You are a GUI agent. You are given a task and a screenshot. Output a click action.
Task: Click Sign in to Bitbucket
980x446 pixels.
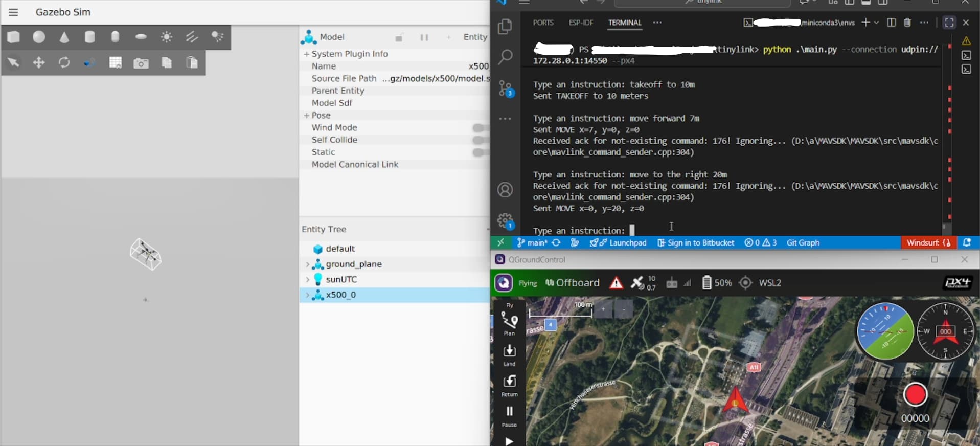pyautogui.click(x=696, y=243)
